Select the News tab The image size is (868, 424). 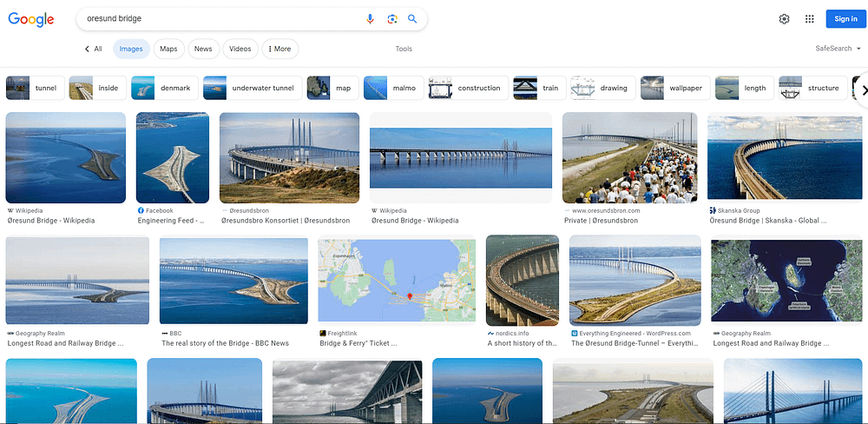coord(203,49)
